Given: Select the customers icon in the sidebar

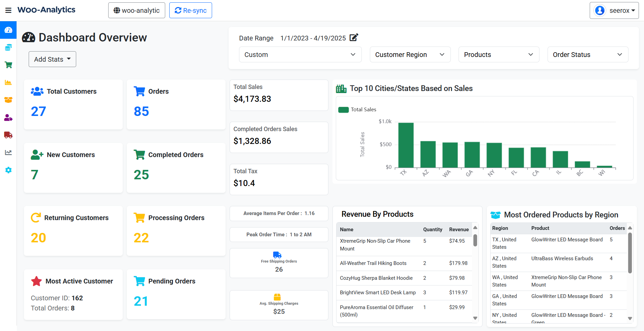Looking at the screenshot, I should tap(8, 118).
